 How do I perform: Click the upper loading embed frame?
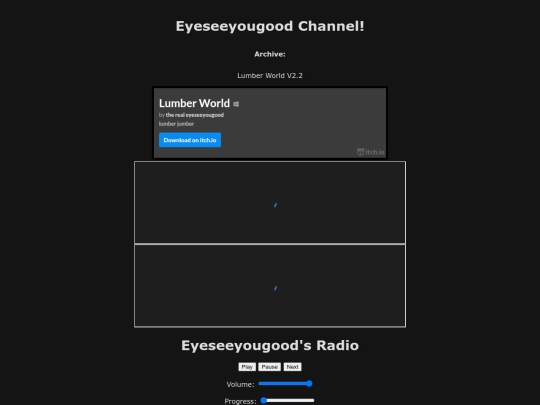click(270, 202)
